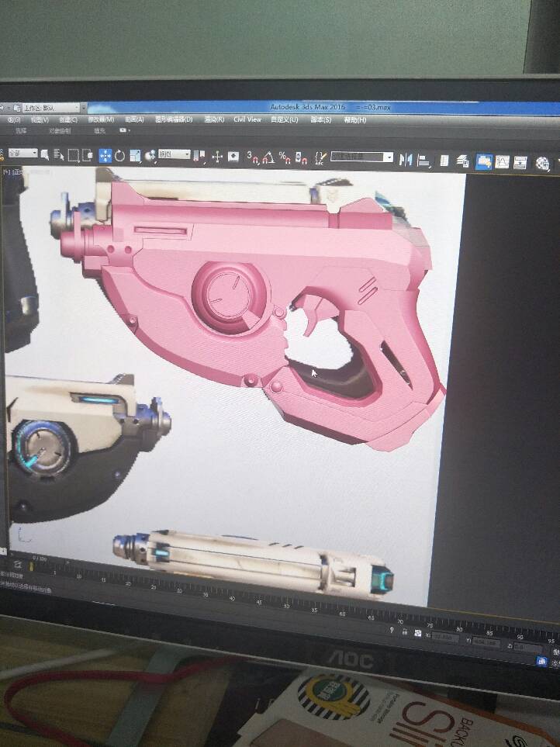Open the 动画(A) Animation menu
Viewport: 560px width, 747px height.
pyautogui.click(x=134, y=119)
